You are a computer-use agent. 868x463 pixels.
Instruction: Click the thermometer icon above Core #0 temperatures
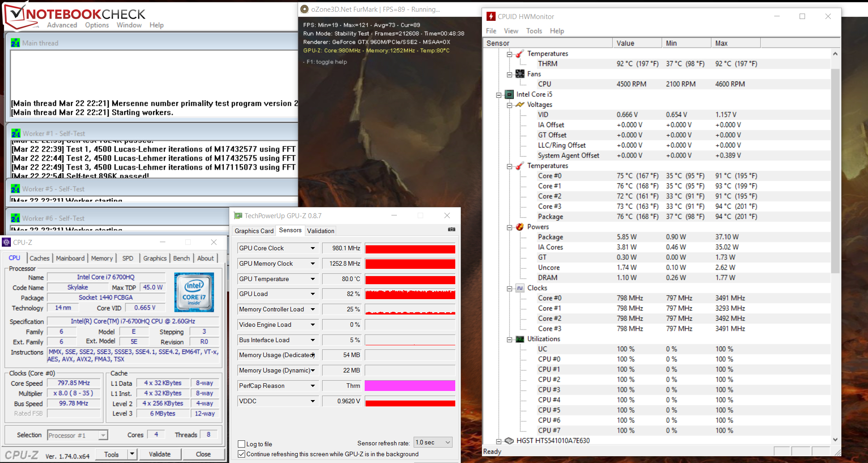520,166
